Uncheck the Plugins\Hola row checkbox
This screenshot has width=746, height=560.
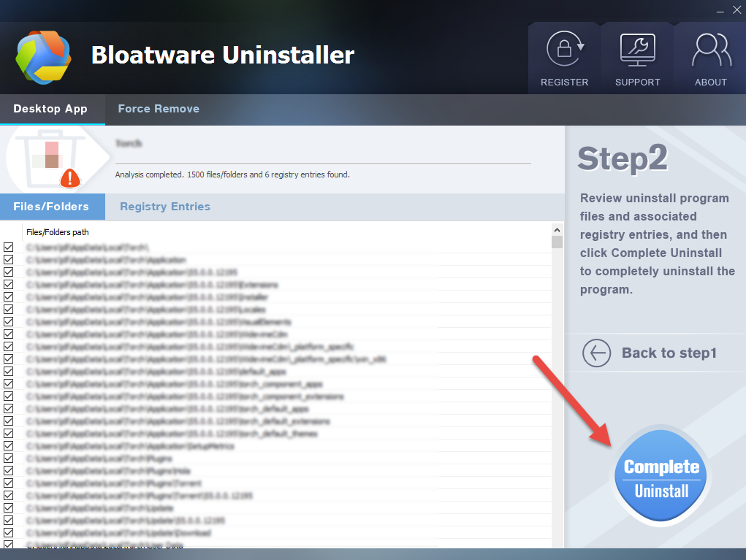[9, 471]
